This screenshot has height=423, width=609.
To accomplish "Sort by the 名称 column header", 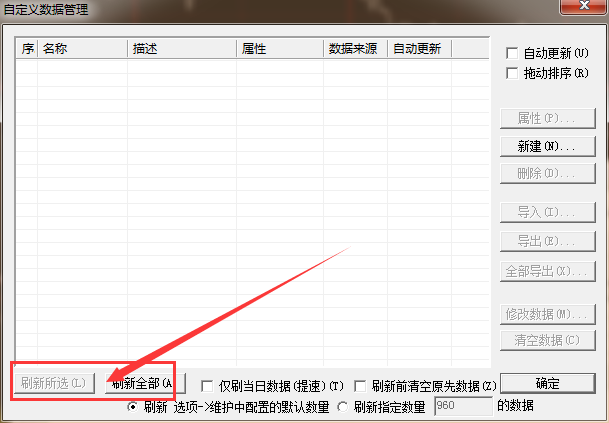I will point(82,49).
